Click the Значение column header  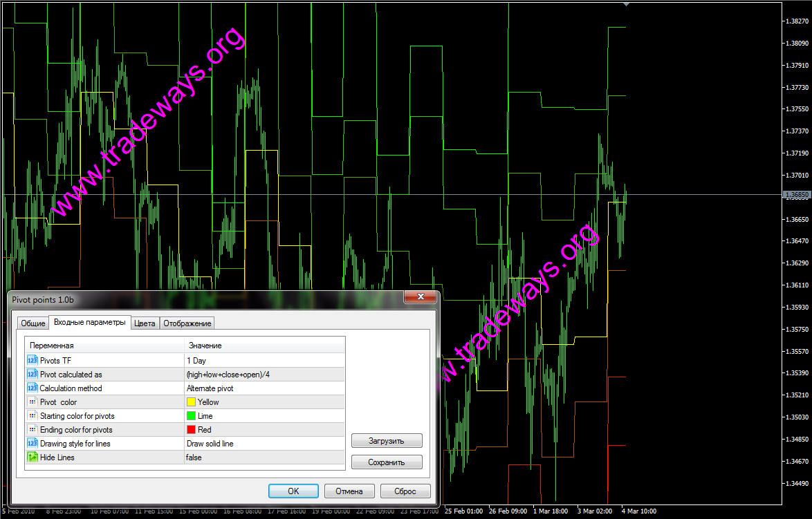click(x=265, y=345)
